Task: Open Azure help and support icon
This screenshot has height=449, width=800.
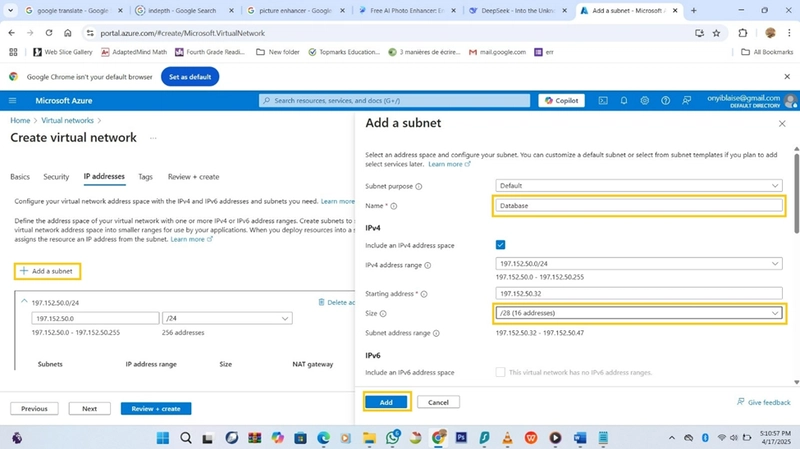Action: [x=665, y=101]
